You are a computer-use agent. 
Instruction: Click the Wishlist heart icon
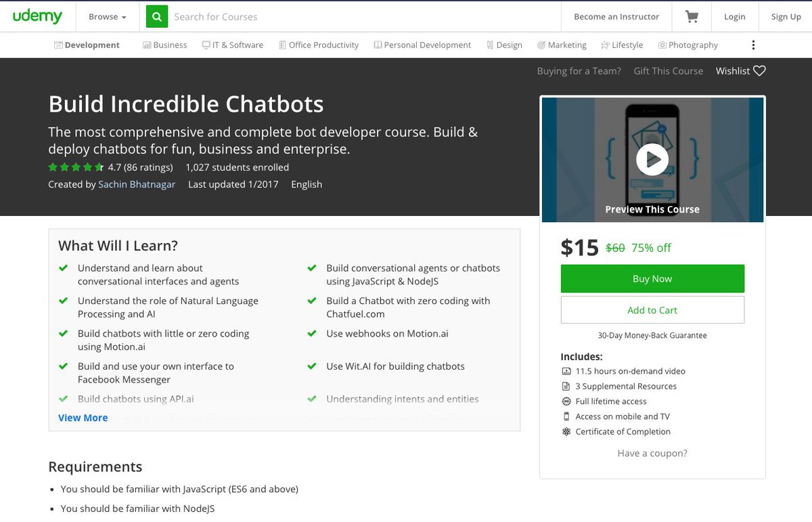coord(759,71)
